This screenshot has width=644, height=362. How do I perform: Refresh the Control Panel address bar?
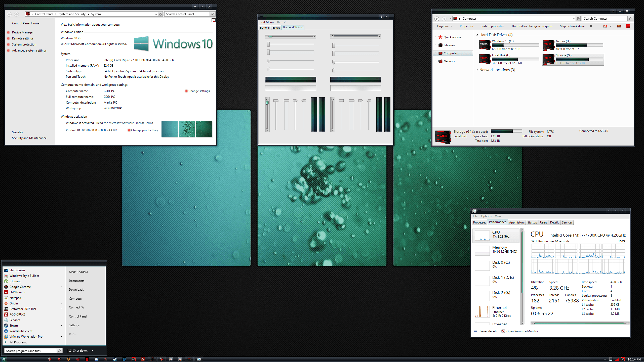point(160,14)
